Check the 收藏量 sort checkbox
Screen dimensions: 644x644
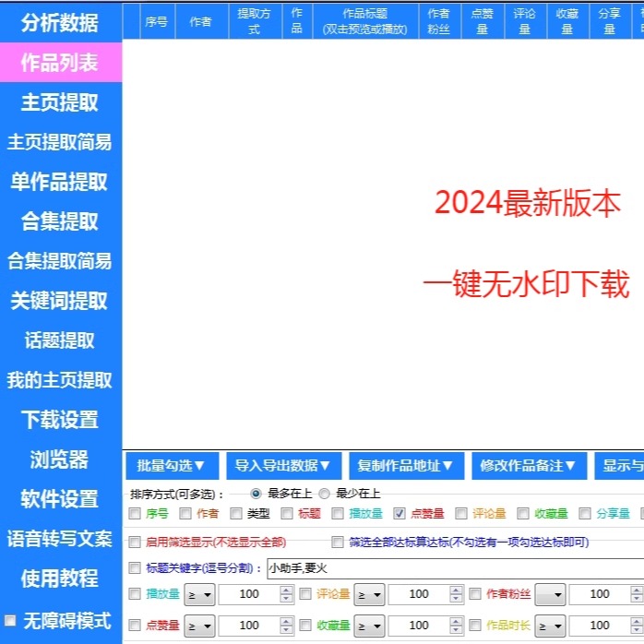[x=523, y=513]
